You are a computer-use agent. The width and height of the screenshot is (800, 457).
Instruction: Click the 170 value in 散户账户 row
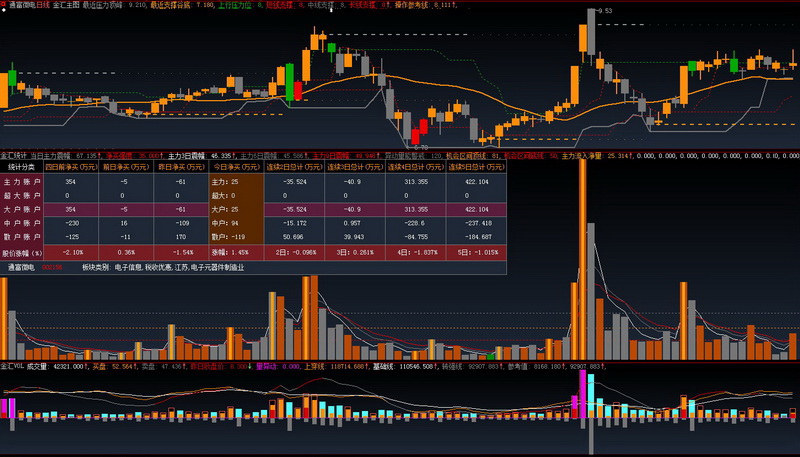click(x=181, y=237)
